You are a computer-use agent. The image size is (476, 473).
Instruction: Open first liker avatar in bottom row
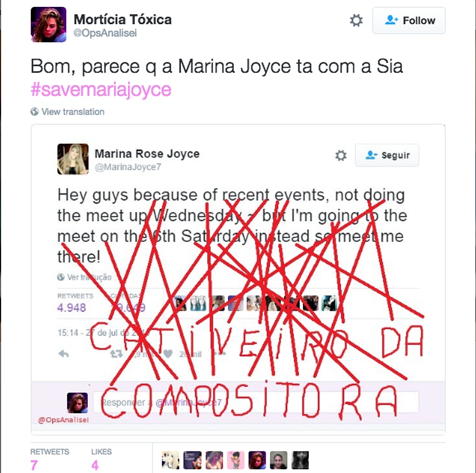[171, 460]
